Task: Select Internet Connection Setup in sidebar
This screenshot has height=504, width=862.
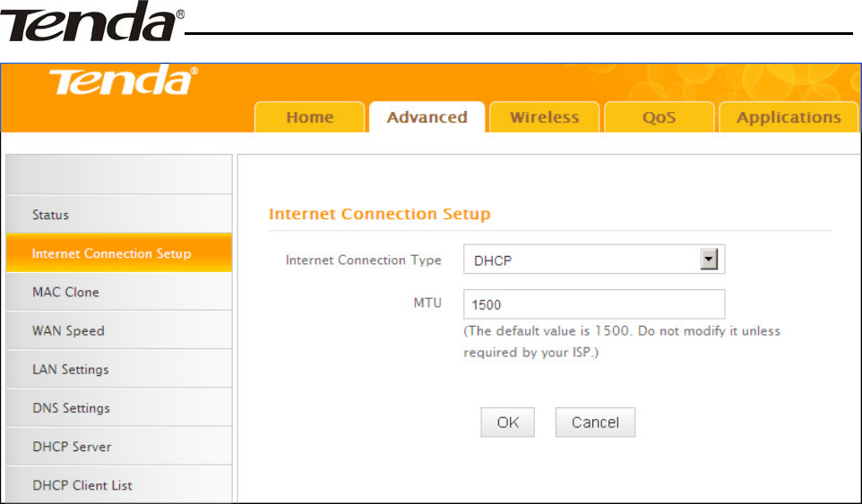Action: 119,253
